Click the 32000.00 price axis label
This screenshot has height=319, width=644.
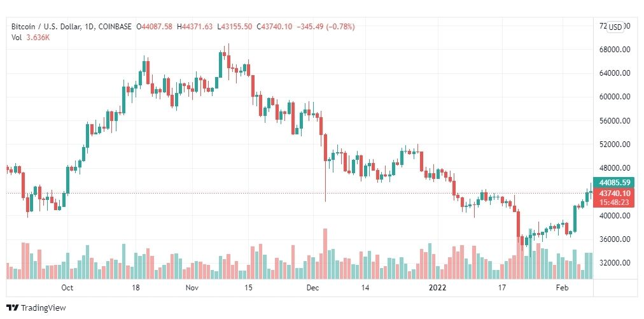point(615,262)
